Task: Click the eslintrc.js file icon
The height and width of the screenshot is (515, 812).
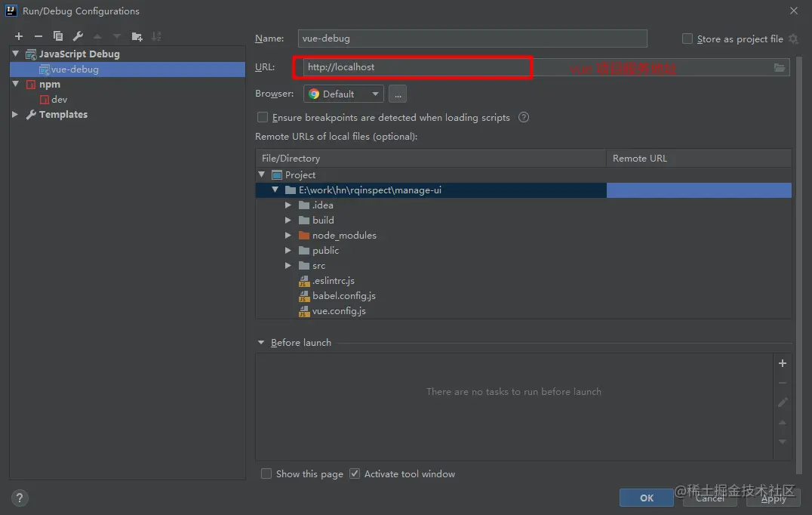Action: 304,281
